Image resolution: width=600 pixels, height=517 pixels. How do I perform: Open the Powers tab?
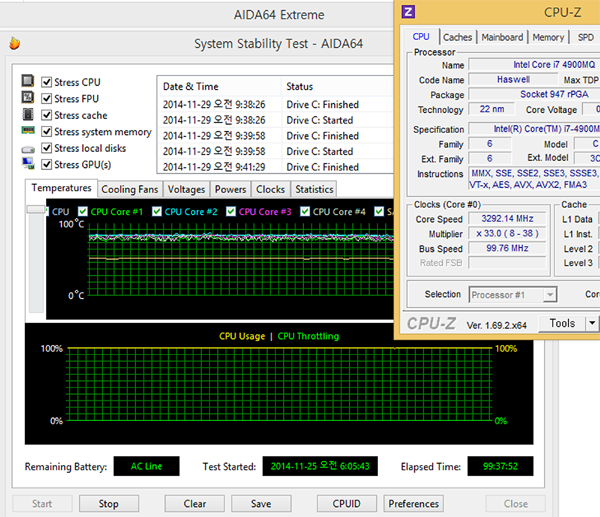coord(230,189)
